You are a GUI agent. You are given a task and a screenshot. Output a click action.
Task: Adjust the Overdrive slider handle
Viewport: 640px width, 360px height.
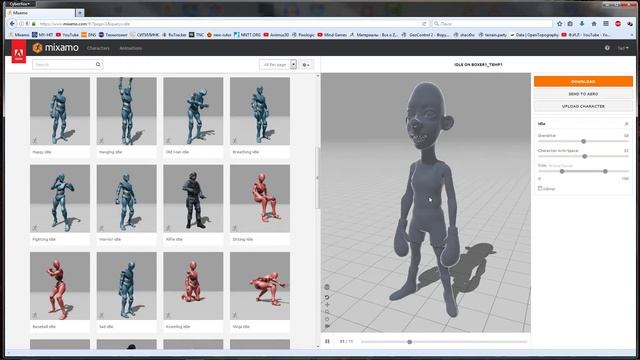coord(584,141)
